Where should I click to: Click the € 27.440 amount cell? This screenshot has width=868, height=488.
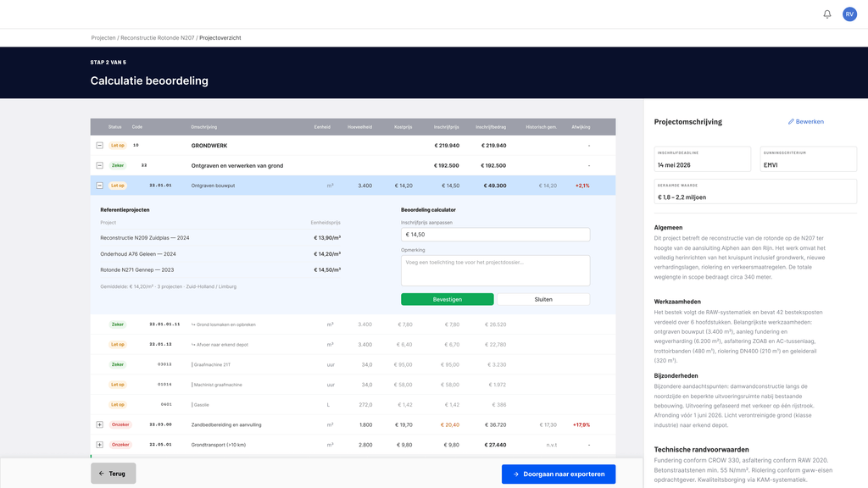tap(495, 445)
